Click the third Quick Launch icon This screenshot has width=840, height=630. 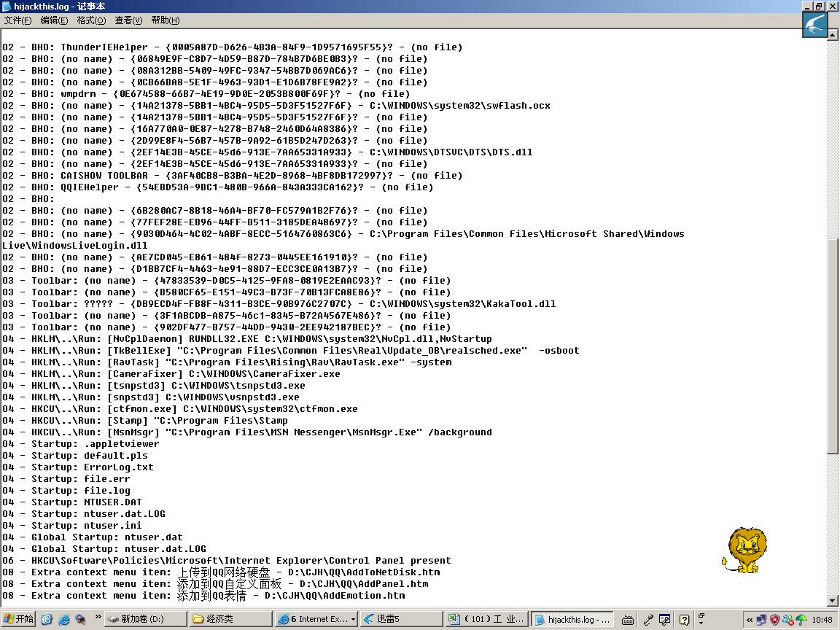click(81, 619)
